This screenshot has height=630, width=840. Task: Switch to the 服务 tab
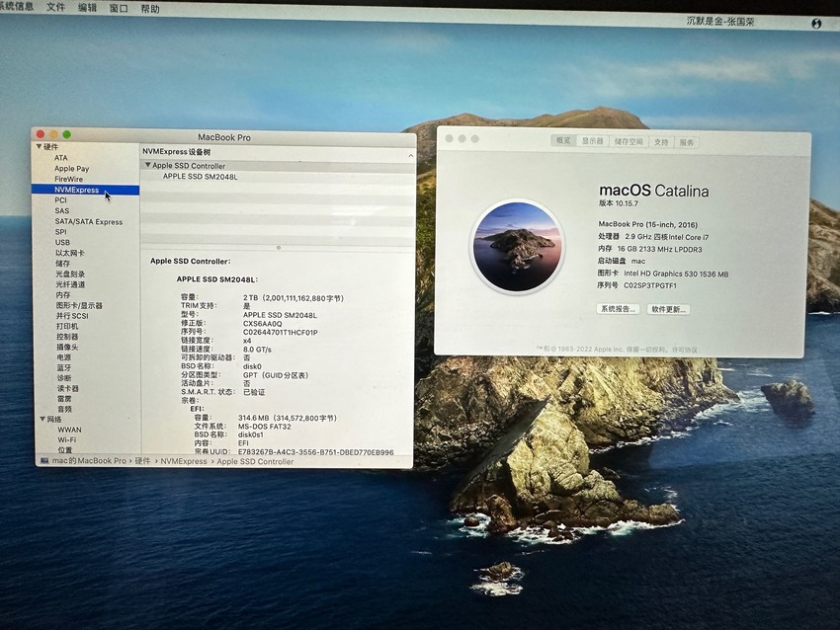686,142
